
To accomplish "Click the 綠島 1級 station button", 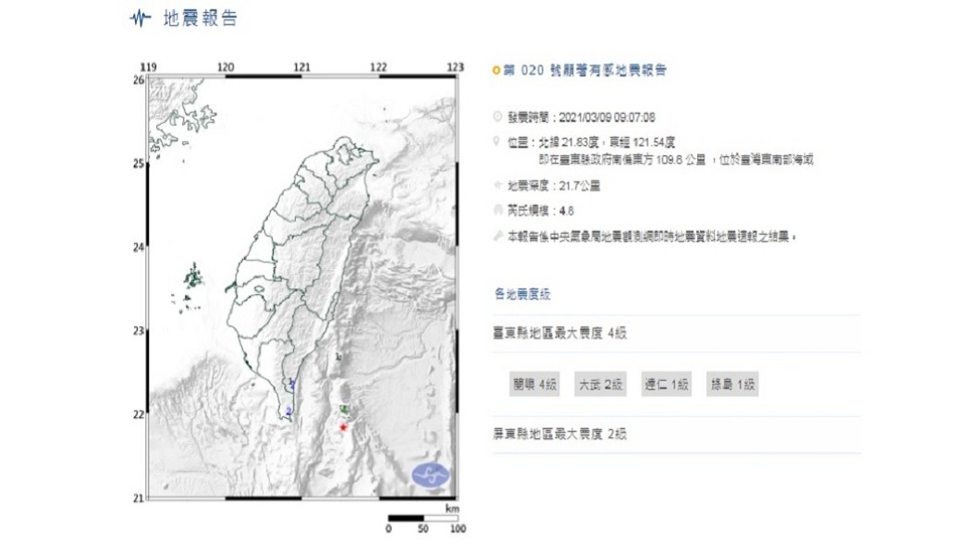I will tap(733, 385).
